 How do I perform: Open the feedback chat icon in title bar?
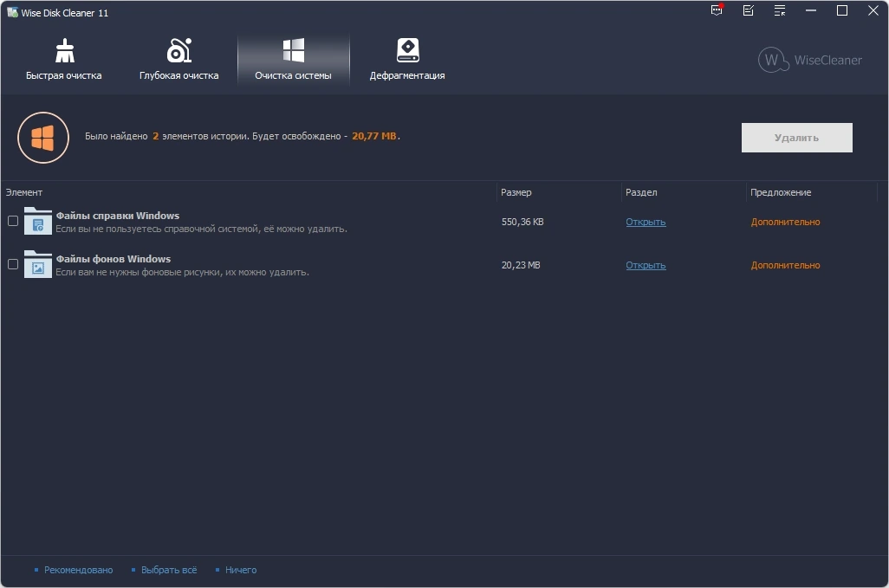(x=717, y=10)
